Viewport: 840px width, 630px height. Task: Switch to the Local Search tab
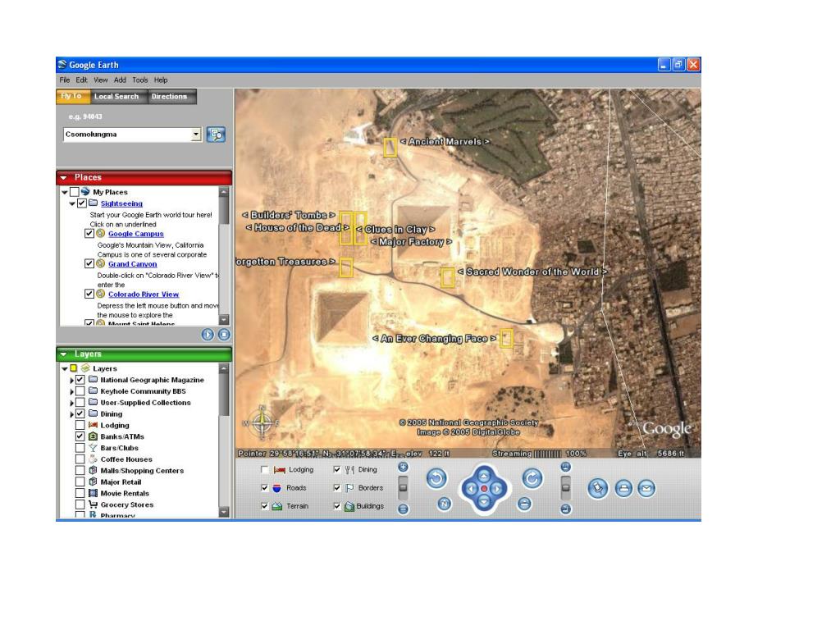coord(116,97)
